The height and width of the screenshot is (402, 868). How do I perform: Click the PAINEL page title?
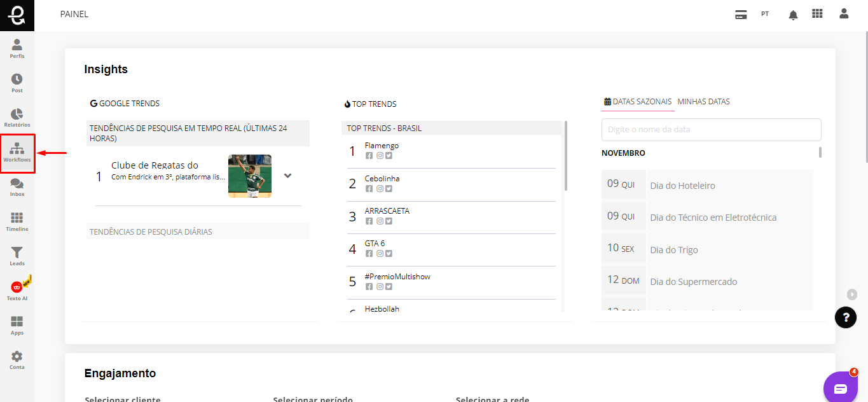click(74, 14)
